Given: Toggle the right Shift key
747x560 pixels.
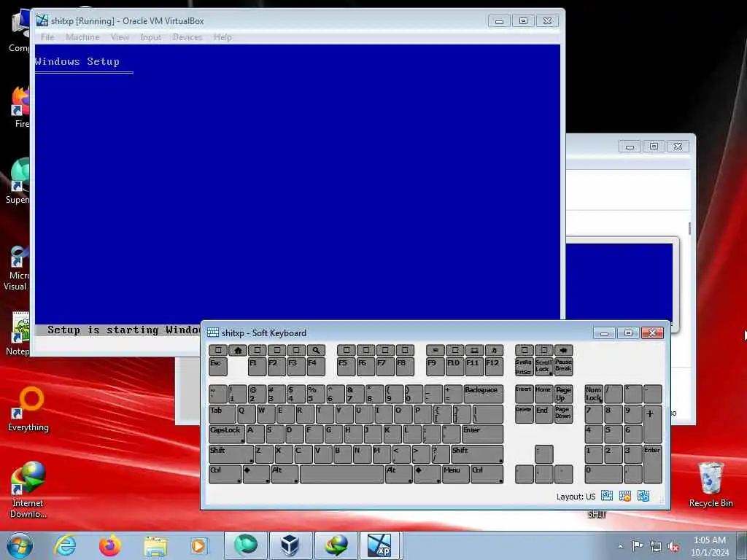Looking at the screenshot, I should coord(477,454).
